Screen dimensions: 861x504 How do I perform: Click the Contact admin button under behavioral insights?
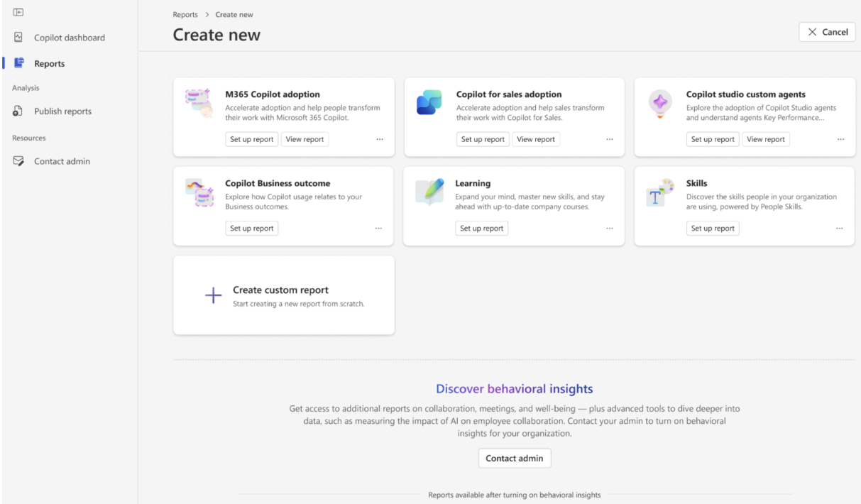[515, 459]
